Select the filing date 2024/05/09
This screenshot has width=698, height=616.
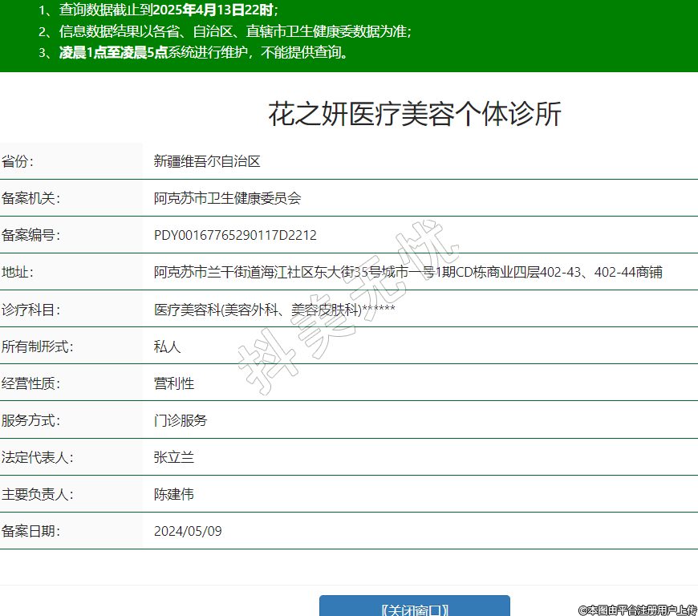click(x=188, y=531)
